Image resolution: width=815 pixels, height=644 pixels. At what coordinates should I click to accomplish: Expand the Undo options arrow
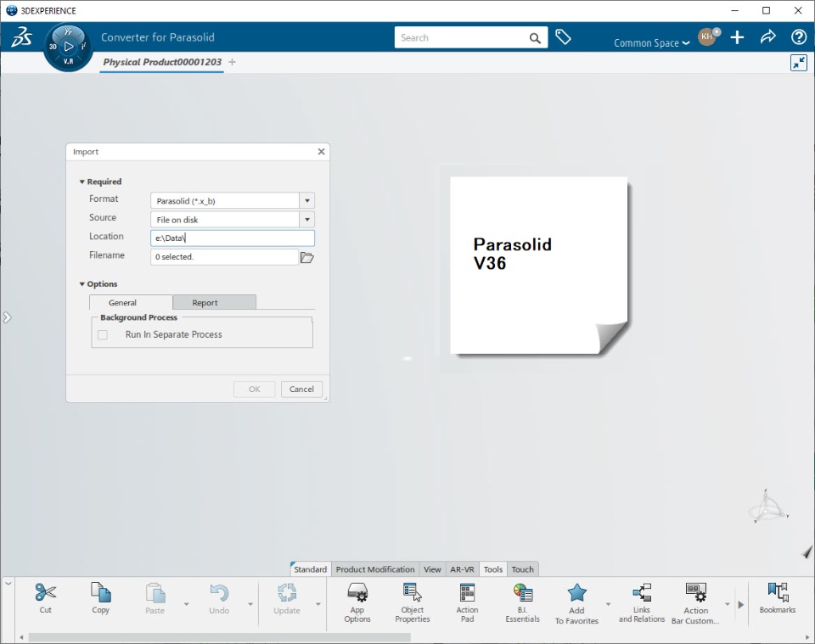pyautogui.click(x=250, y=604)
